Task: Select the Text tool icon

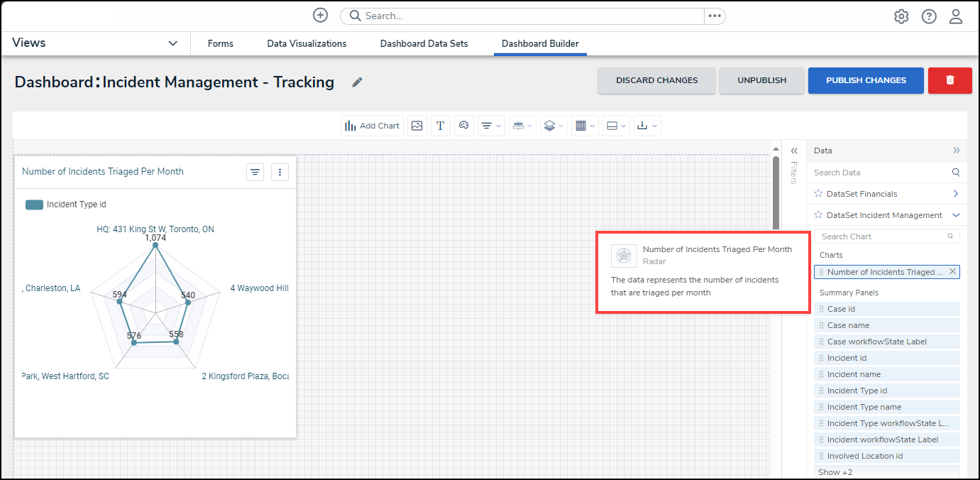Action: (441, 126)
